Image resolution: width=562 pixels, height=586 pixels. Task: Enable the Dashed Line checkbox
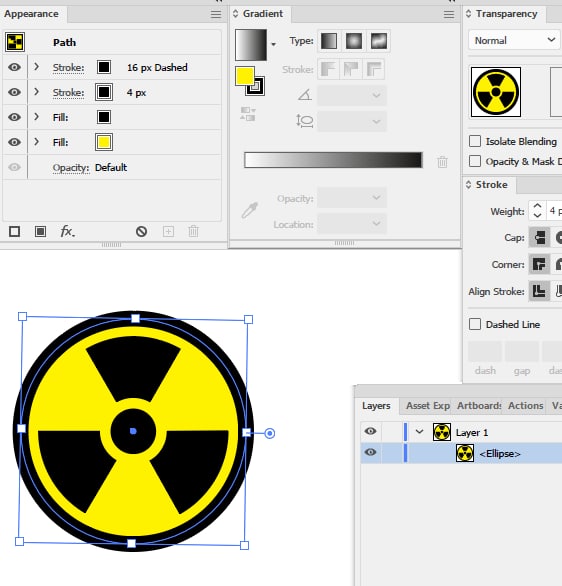[x=475, y=324]
